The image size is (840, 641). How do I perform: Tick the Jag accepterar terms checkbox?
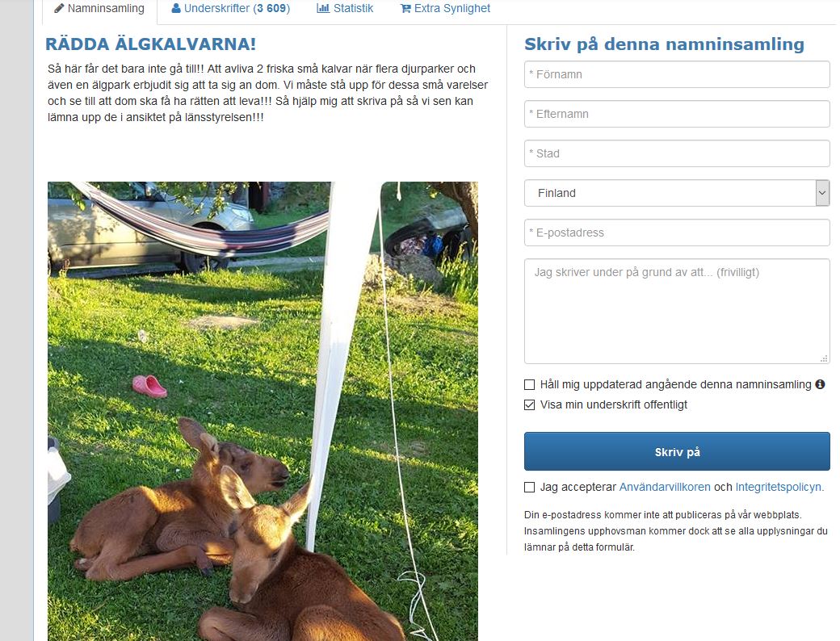(529, 488)
